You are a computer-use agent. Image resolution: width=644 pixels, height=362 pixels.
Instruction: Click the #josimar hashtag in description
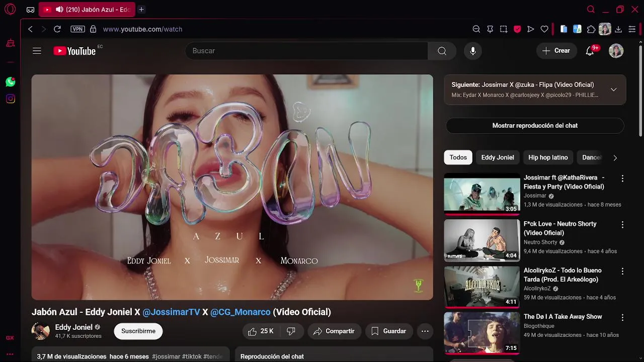(x=166, y=356)
